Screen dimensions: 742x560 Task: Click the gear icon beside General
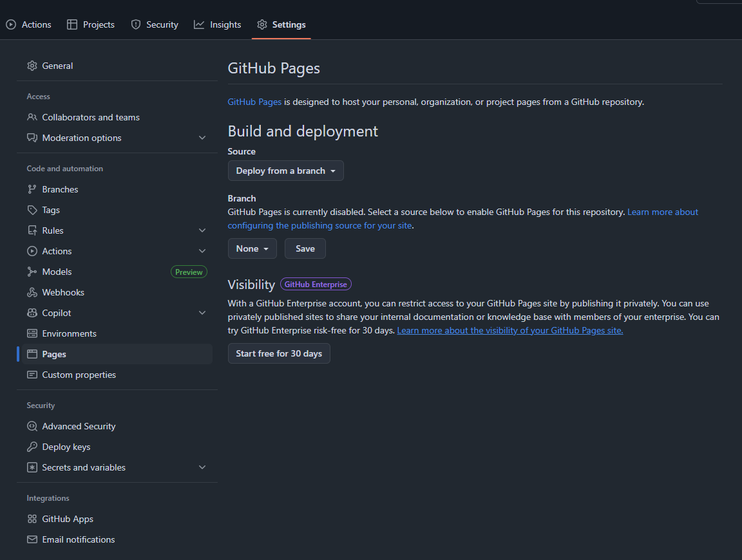coord(32,66)
